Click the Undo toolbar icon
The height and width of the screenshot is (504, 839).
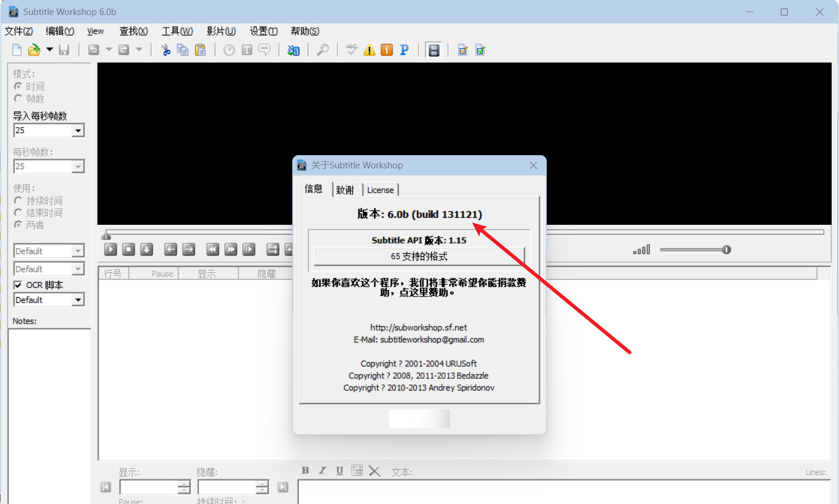pyautogui.click(x=94, y=50)
